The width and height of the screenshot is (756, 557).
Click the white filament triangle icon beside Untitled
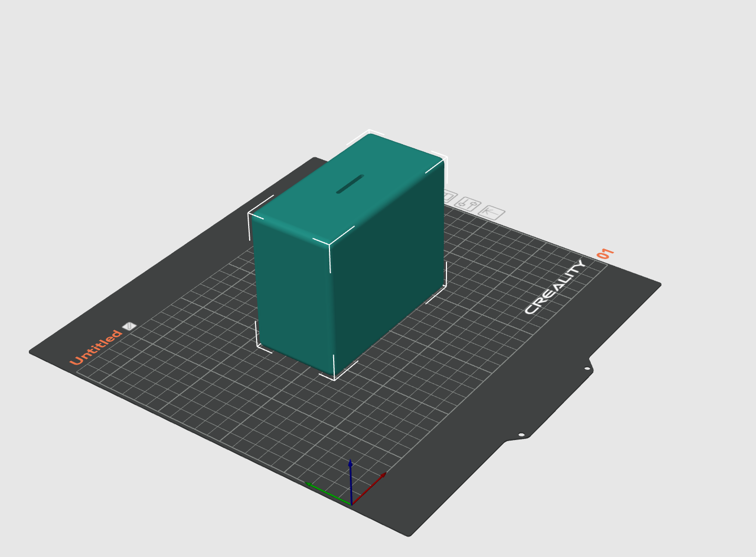[129, 325]
